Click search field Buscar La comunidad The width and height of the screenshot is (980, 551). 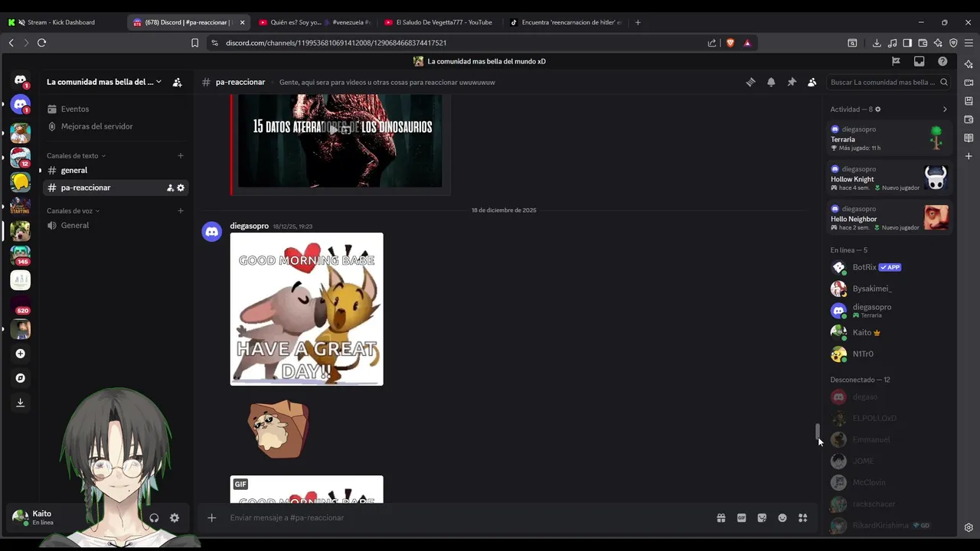pos(889,82)
